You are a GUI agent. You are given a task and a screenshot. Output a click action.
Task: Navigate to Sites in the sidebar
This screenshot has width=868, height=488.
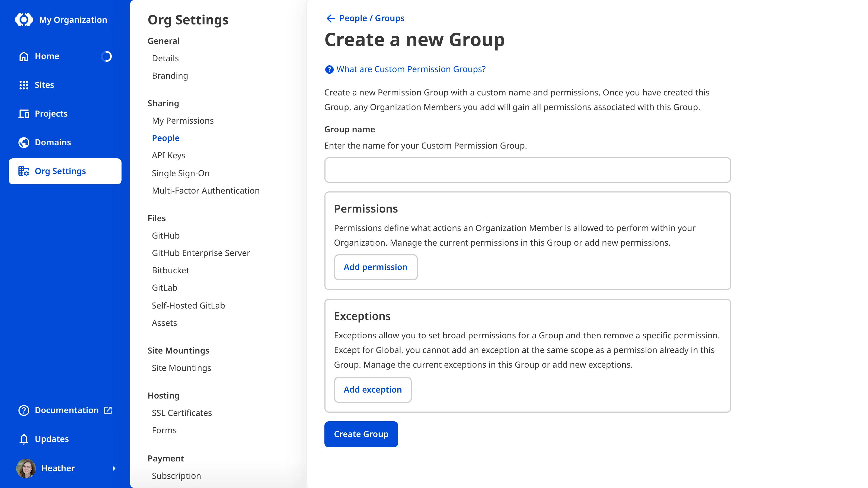pos(65,85)
